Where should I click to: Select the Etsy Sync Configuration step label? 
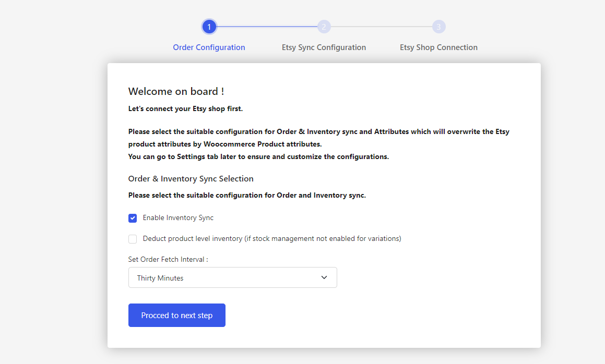pyautogui.click(x=324, y=47)
